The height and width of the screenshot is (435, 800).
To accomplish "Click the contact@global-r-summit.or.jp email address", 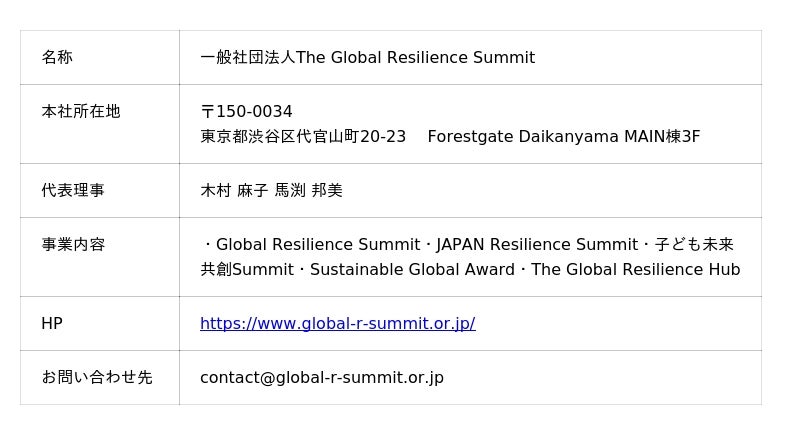I will pos(321,377).
